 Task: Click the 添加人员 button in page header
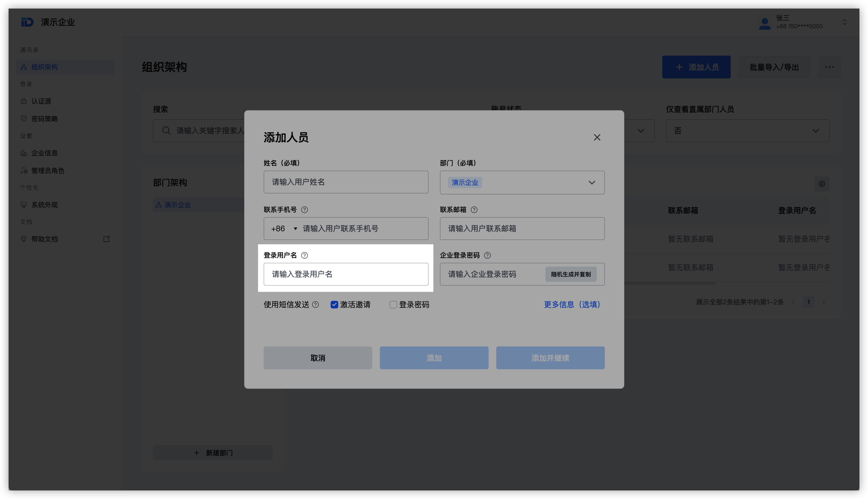click(x=696, y=67)
